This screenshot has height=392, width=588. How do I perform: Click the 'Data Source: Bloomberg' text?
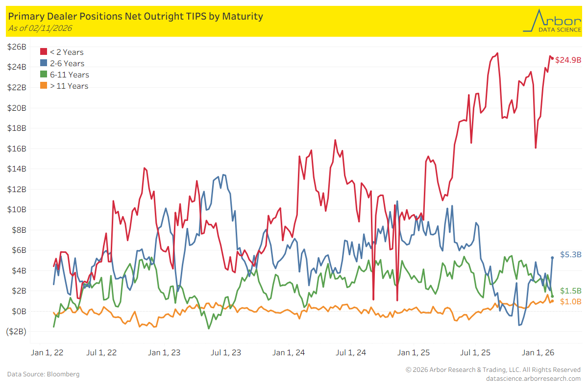click(43, 374)
